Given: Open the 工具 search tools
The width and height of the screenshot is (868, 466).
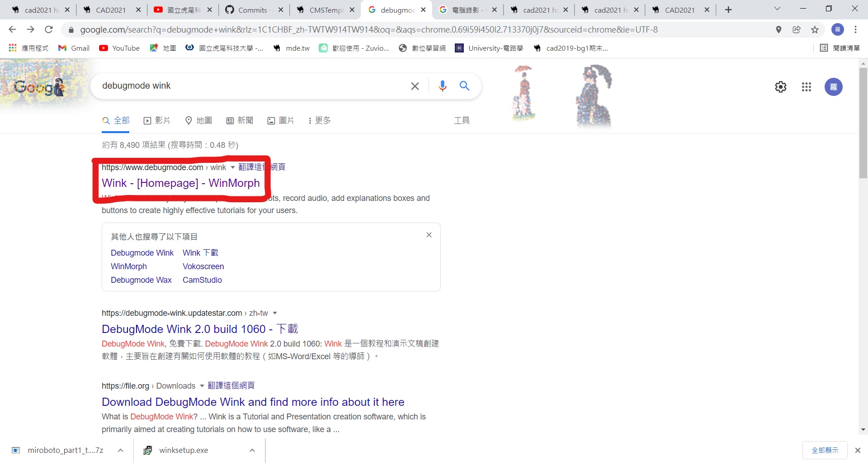Looking at the screenshot, I should coord(462,121).
